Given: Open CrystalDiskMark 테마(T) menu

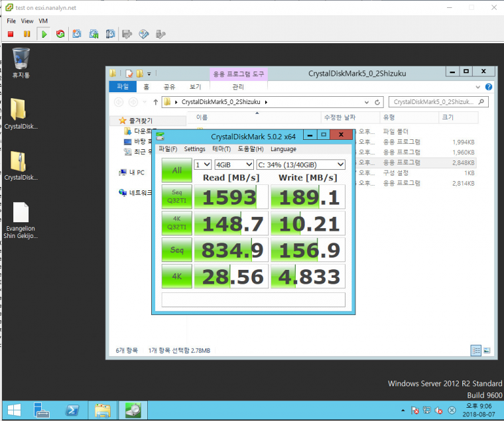Looking at the screenshot, I should pos(221,149).
